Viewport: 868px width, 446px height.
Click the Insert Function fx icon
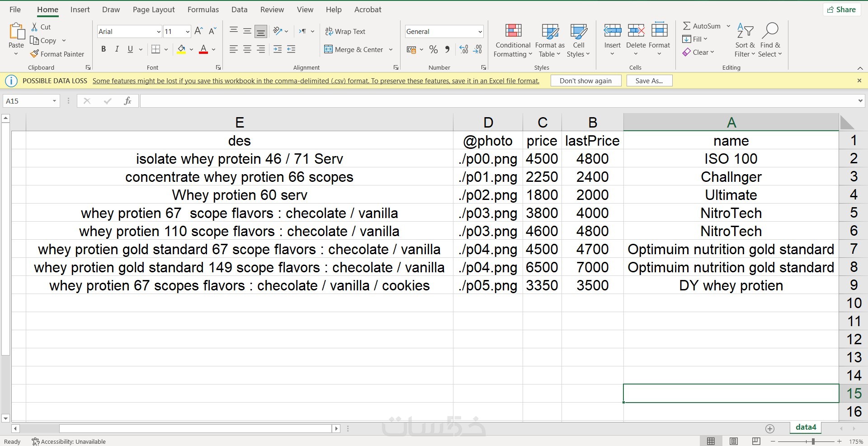pyautogui.click(x=127, y=101)
